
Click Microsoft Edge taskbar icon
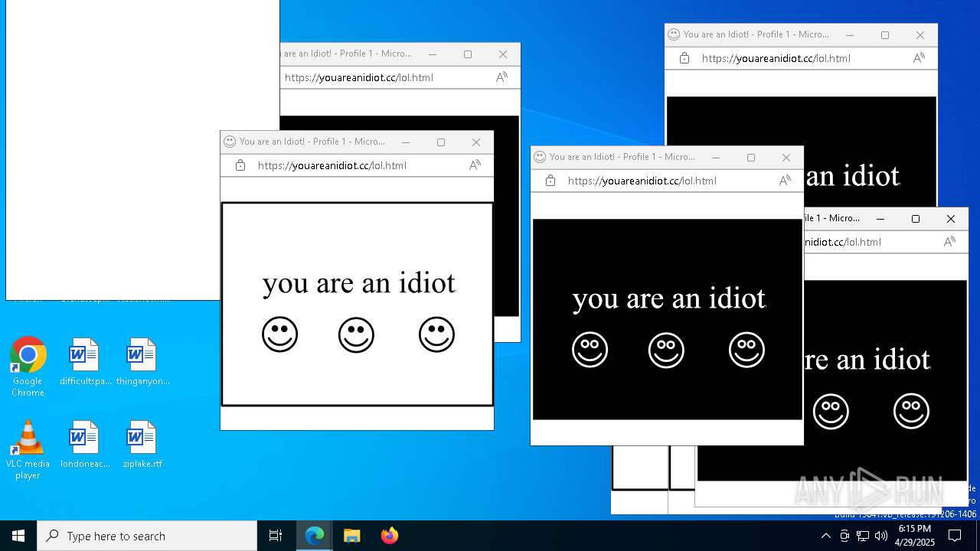[315, 536]
